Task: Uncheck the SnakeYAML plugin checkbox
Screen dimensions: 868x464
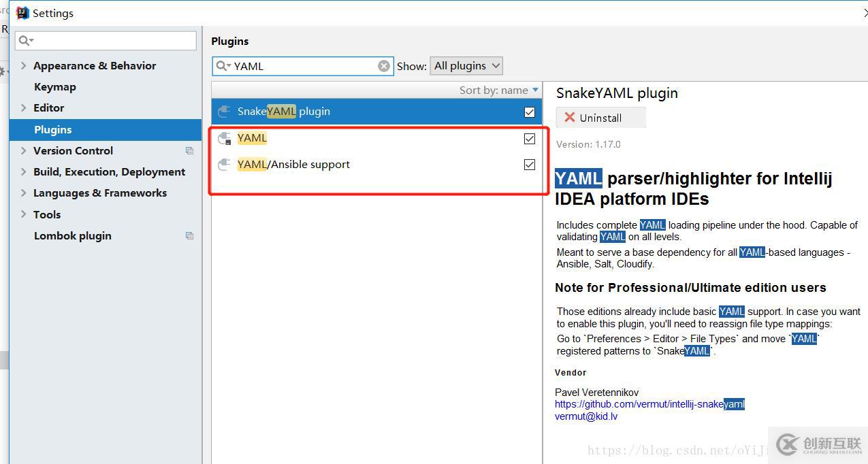Action: 529,112
